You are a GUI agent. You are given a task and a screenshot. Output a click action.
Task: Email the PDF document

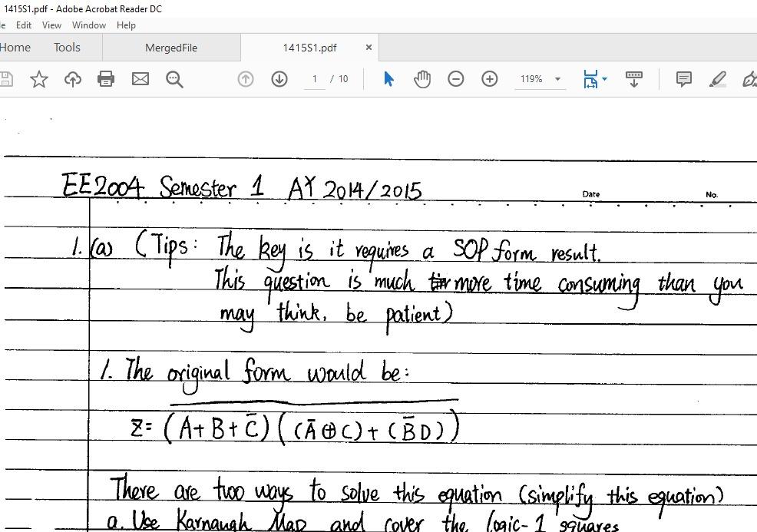pyautogui.click(x=140, y=78)
